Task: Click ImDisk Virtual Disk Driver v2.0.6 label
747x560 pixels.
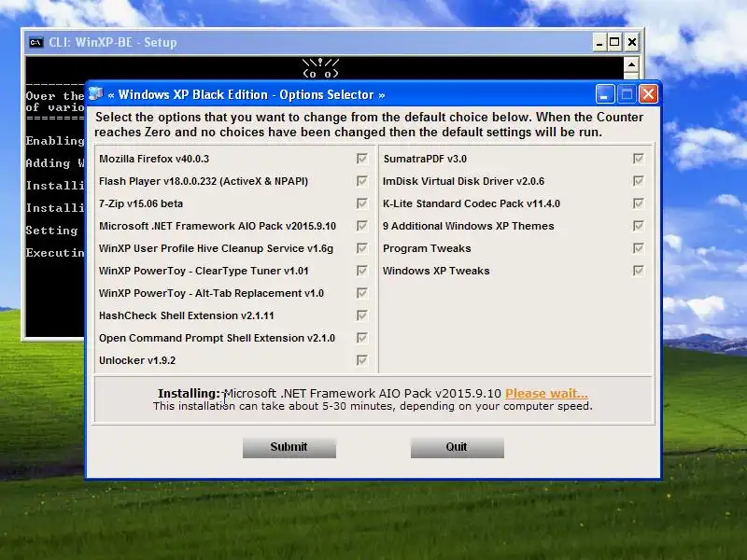Action: [x=463, y=181]
